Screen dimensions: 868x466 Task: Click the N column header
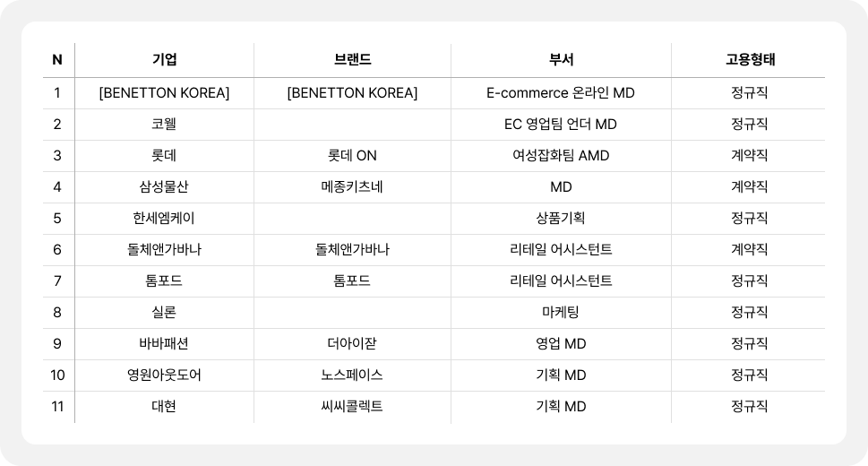pos(57,60)
